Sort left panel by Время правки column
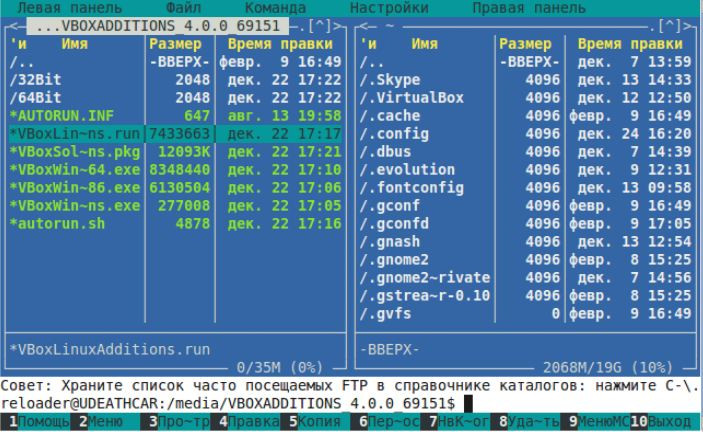This screenshot has height=432, width=703. (x=280, y=44)
